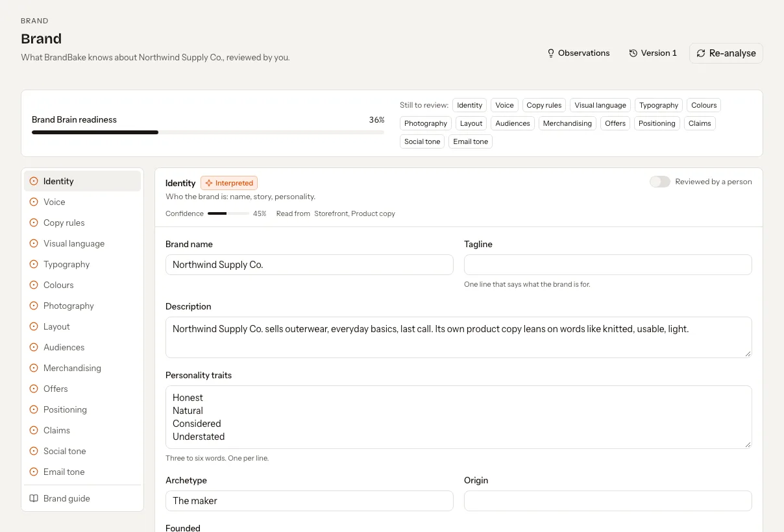Click the history clock icon beside Version 1
Screen dimensions: 784x532
633,53
